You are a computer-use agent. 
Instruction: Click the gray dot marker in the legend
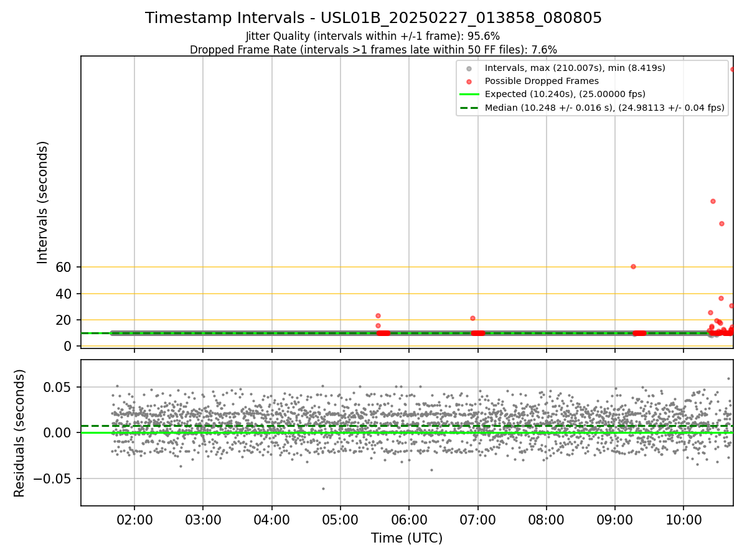(469, 68)
